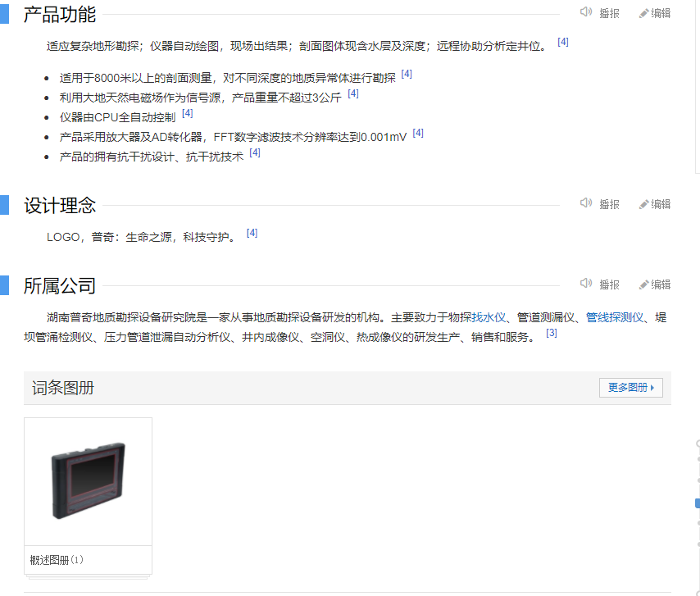
Task: Open the device photo thumbnail
Action: (88, 481)
